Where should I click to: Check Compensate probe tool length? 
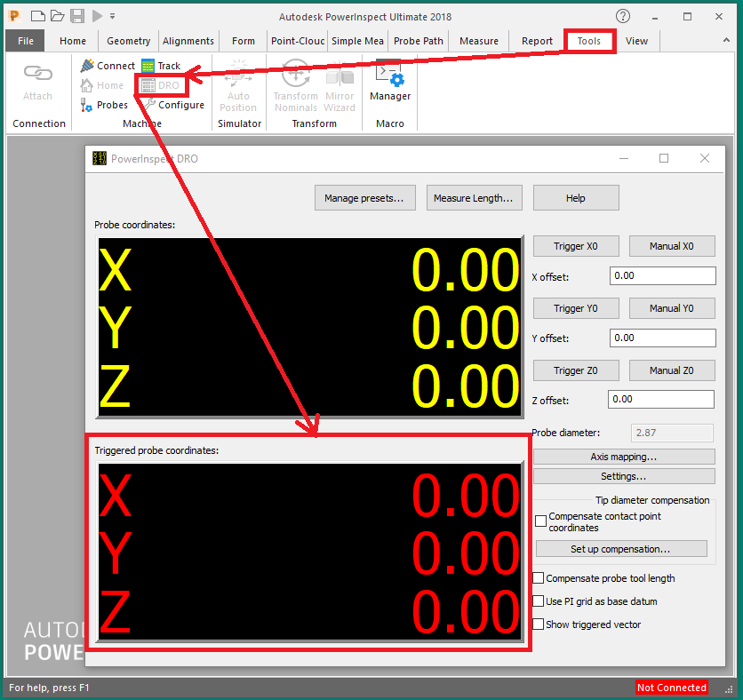coord(537,577)
